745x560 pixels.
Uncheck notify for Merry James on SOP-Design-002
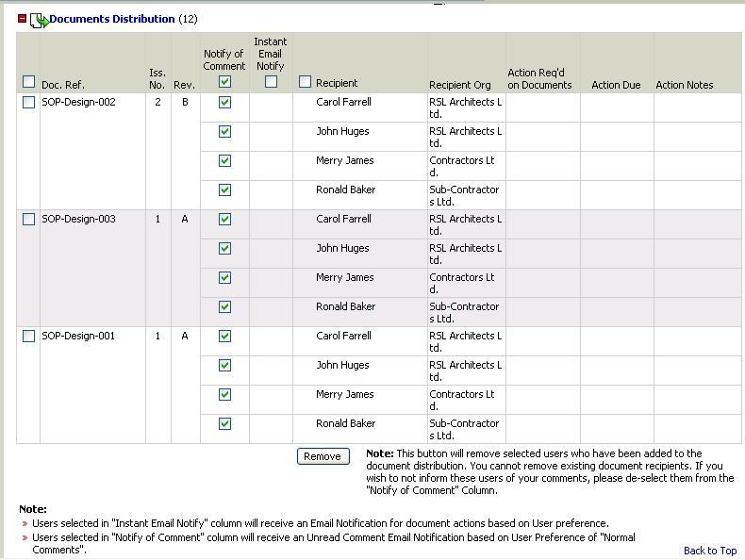tap(225, 160)
